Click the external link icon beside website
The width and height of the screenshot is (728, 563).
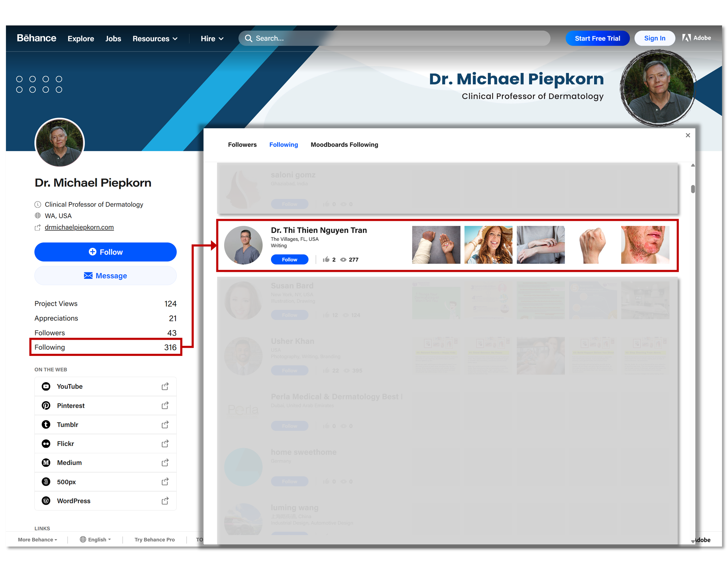[38, 227]
